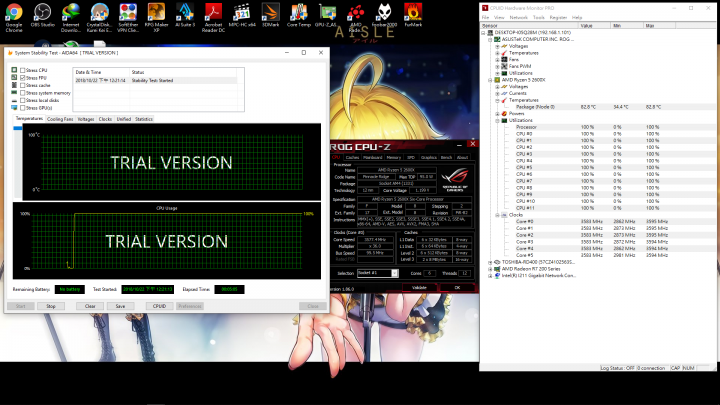This screenshot has height=405, width=720.
Task: Open Mainboard tab in ROG CPU-Z
Action: pos(372,158)
